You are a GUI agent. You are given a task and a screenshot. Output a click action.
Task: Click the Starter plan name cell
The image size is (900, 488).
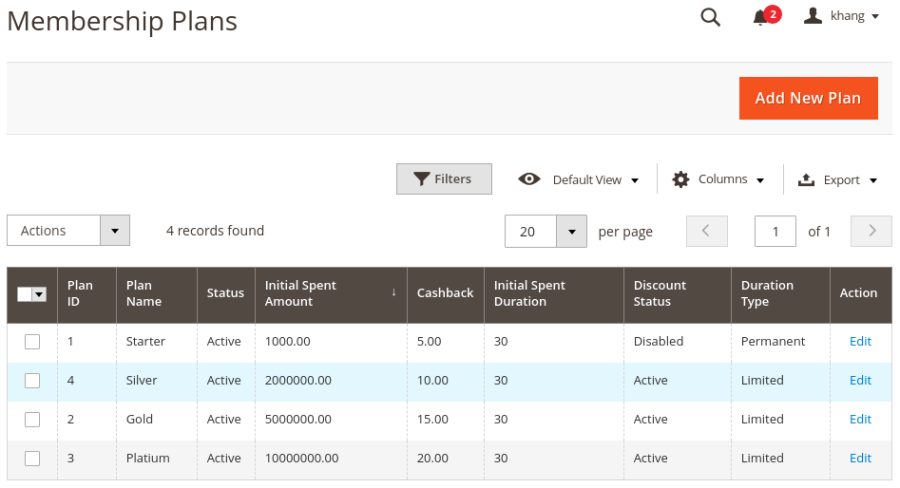pos(157,342)
